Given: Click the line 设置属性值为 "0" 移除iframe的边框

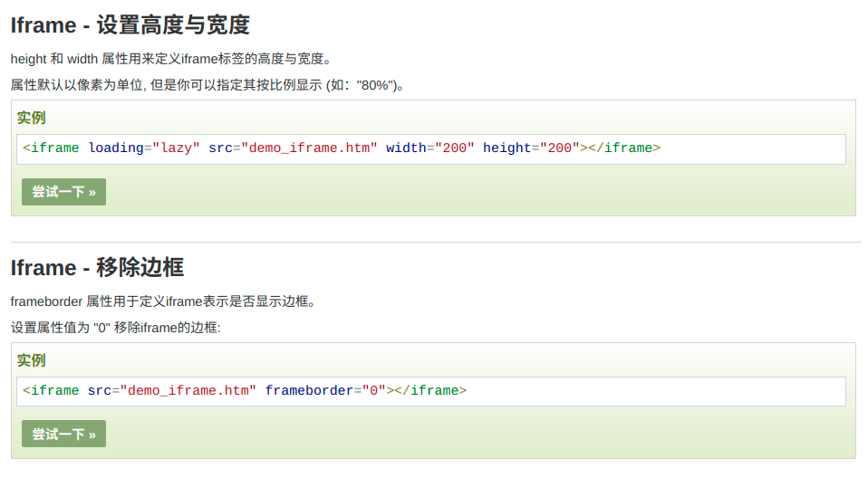Looking at the screenshot, I should pos(116,328).
